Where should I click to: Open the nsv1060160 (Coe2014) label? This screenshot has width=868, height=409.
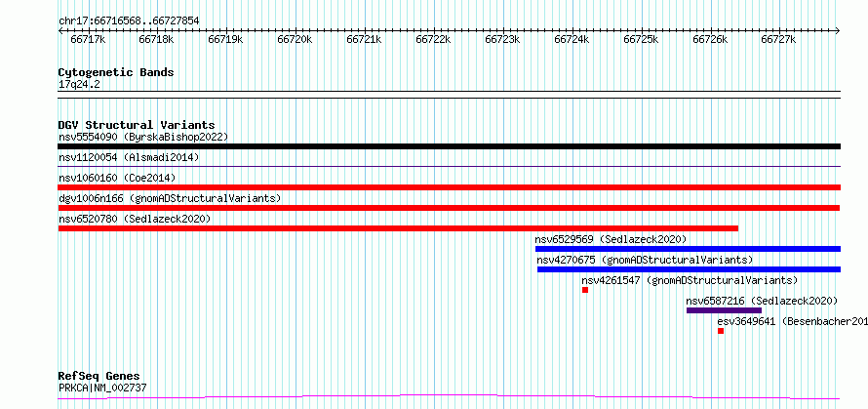[117, 178]
